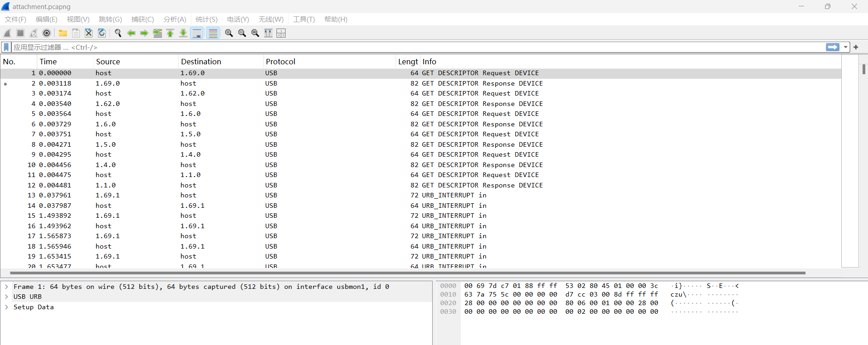Image resolution: width=868 pixels, height=345 pixels.
Task: Go back with green left arrow
Action: click(x=131, y=33)
